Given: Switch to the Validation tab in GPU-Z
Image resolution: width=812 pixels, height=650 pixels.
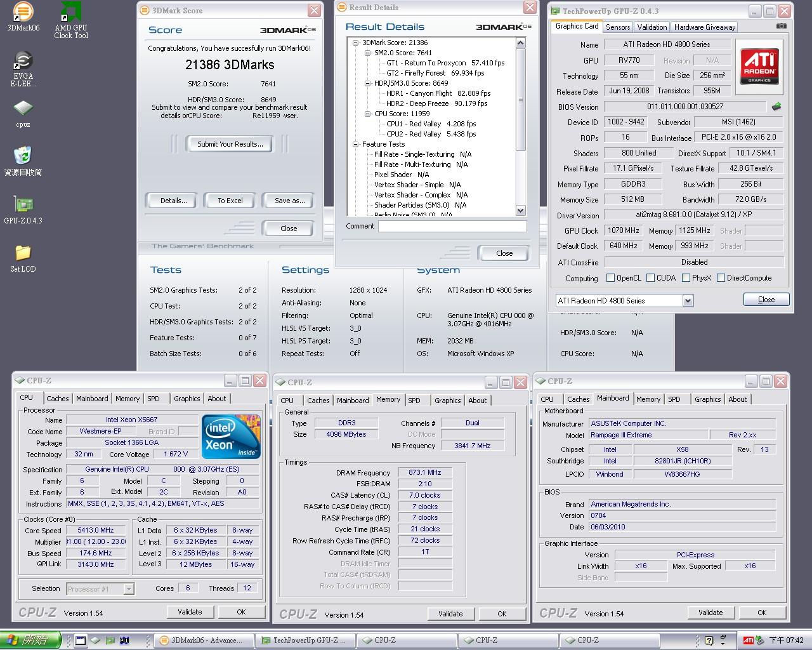Looking at the screenshot, I should [652, 27].
